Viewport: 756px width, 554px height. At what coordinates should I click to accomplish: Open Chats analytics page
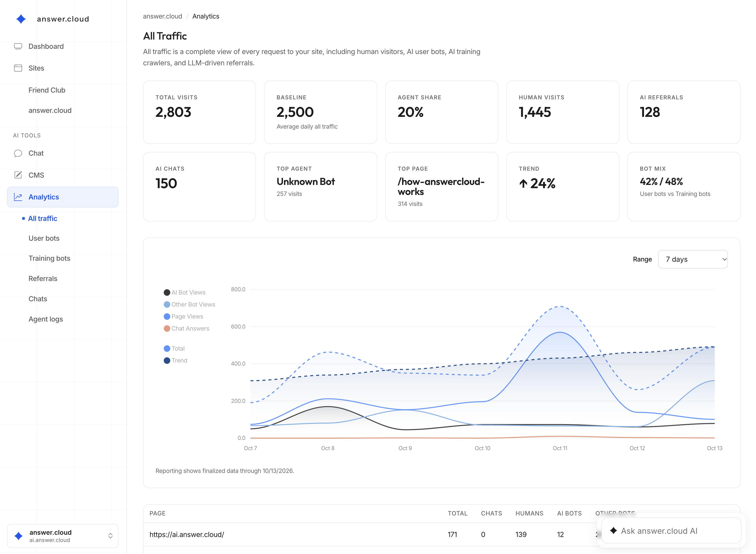pos(37,299)
